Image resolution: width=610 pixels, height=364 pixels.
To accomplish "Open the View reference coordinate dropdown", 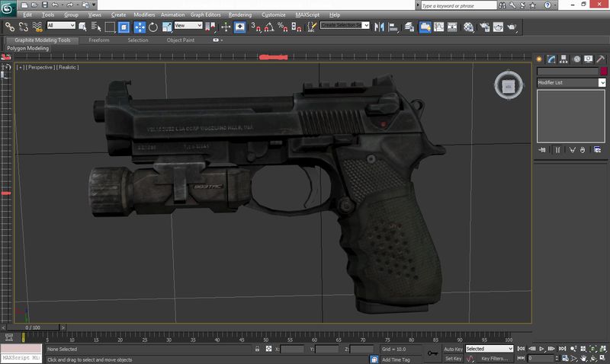I will (188, 26).
